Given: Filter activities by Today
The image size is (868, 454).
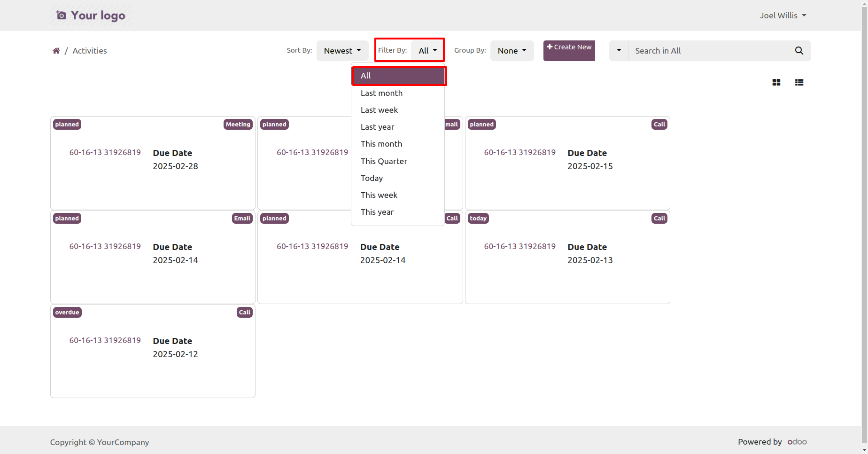Looking at the screenshot, I should pos(398,178).
